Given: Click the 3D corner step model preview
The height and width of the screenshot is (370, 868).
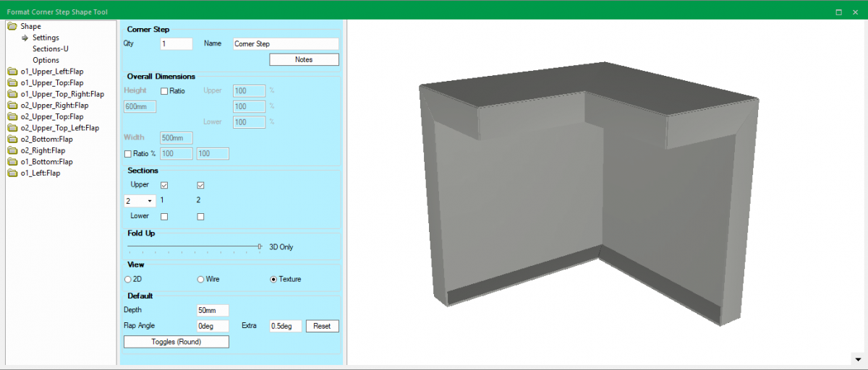Looking at the screenshot, I should [x=590, y=195].
